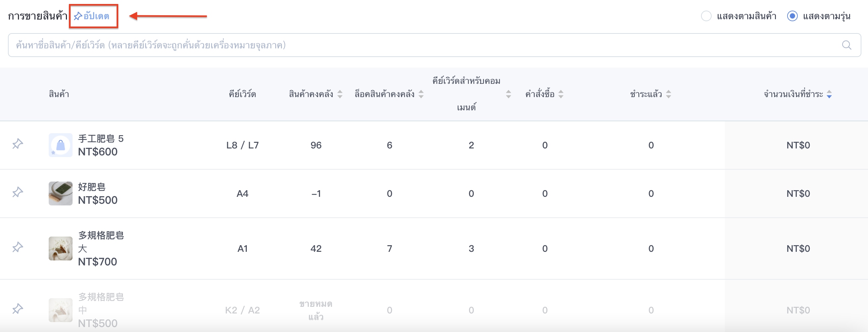Screen dimensions: 868x332
Task: Select แสดงตามสินค้า radio option
Action: click(706, 16)
